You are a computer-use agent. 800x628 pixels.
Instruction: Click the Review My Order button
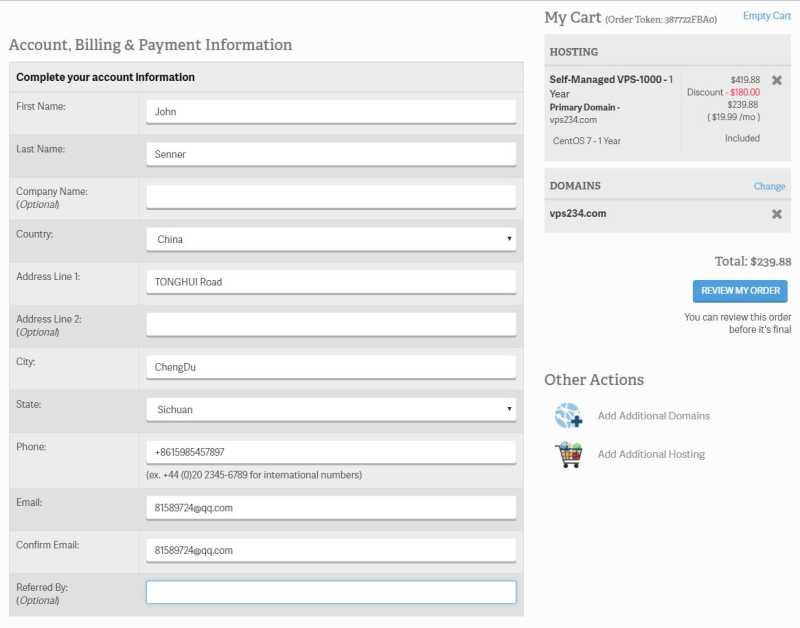pyautogui.click(x=740, y=291)
